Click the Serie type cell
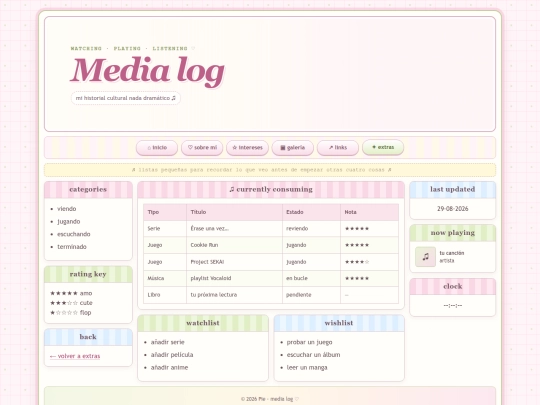 [x=165, y=229]
